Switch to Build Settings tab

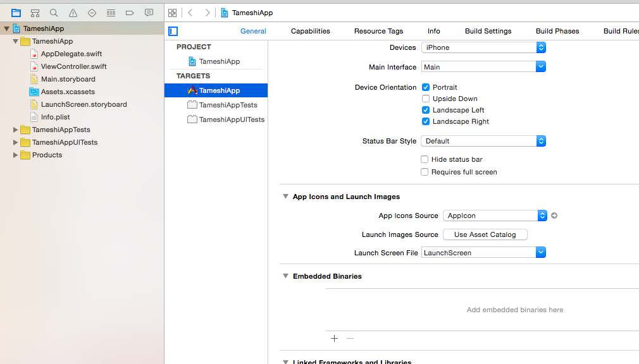tap(488, 31)
